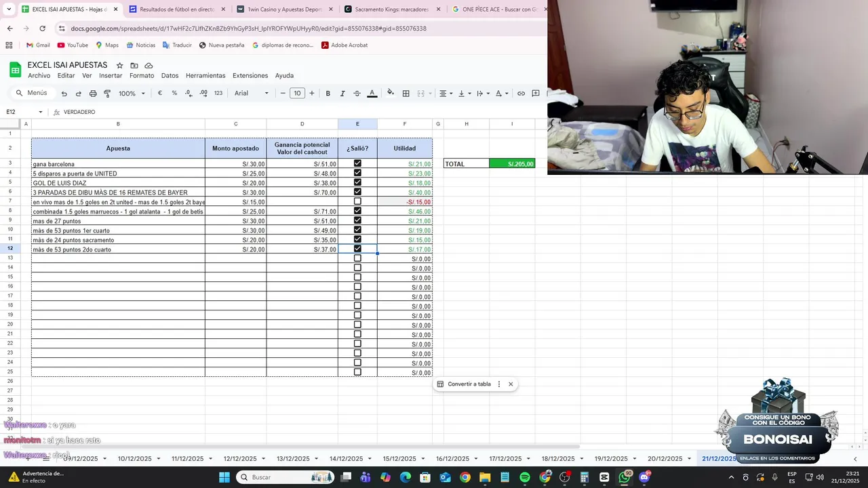Check the ¿Salió? box in row 13
This screenshot has width=868, height=488.
(357, 258)
